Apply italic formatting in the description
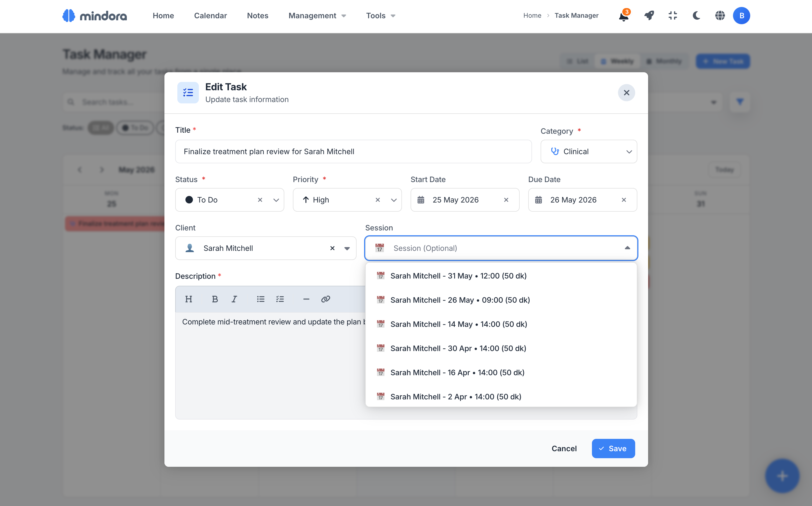The image size is (812, 506). 234,299
